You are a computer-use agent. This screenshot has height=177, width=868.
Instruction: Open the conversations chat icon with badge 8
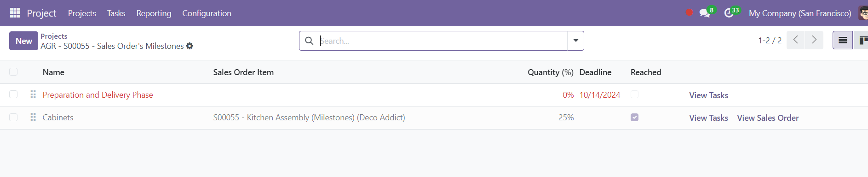point(705,13)
